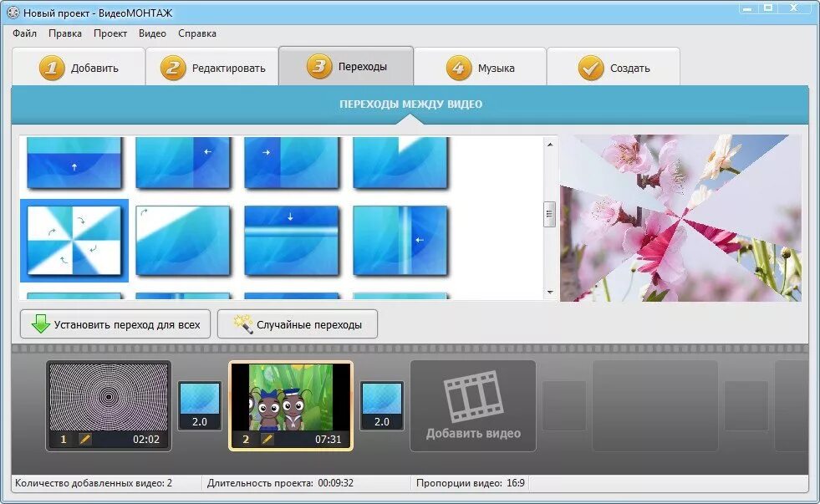Switch to the Добавить tab
The height and width of the screenshot is (504, 820).
pyautogui.click(x=79, y=68)
